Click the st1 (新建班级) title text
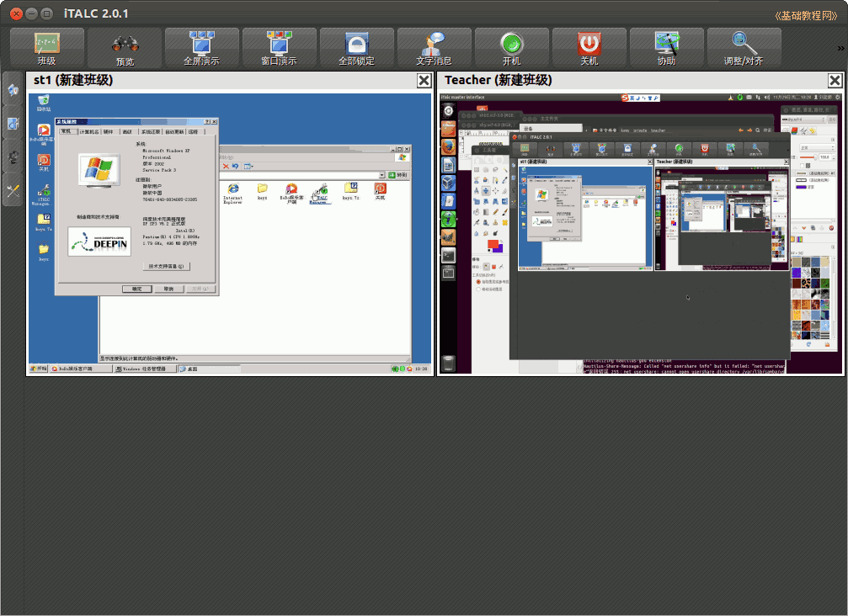Viewport: 848px width, 616px height. [73, 80]
